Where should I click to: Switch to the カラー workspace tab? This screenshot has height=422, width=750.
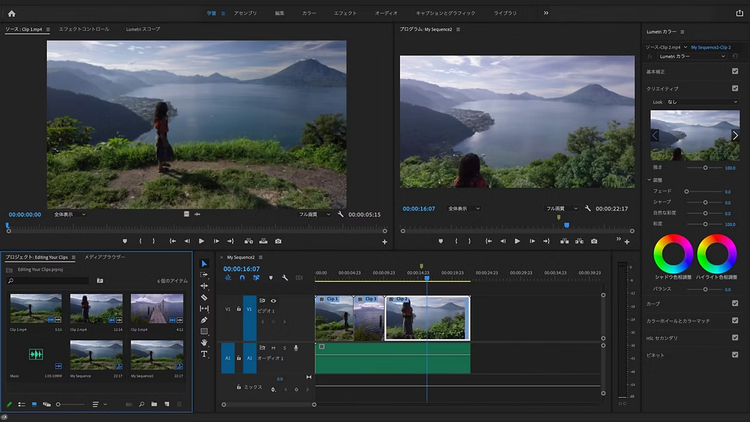tap(308, 13)
